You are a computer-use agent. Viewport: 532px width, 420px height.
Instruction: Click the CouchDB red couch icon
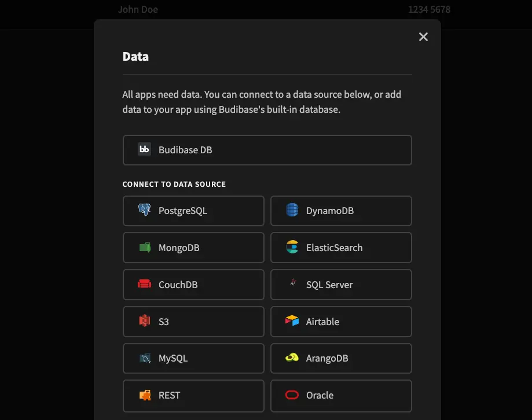click(x=144, y=285)
